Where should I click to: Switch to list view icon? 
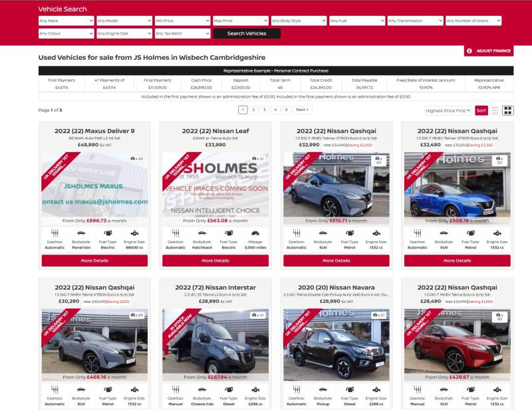(x=495, y=110)
